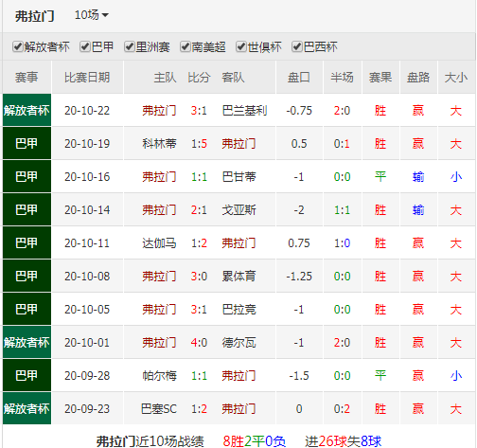Open 帕尔梅 team link
Screen dimensions: 477x448
(159, 376)
